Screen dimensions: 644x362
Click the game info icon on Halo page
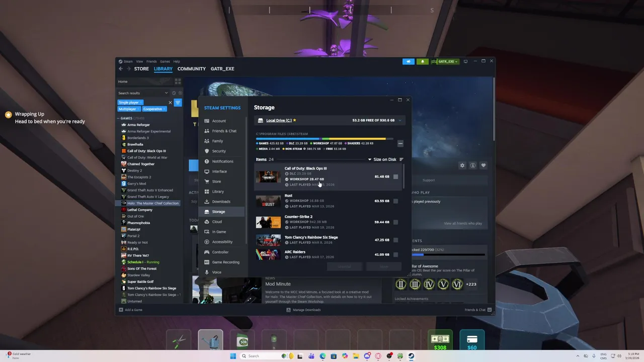(x=473, y=165)
